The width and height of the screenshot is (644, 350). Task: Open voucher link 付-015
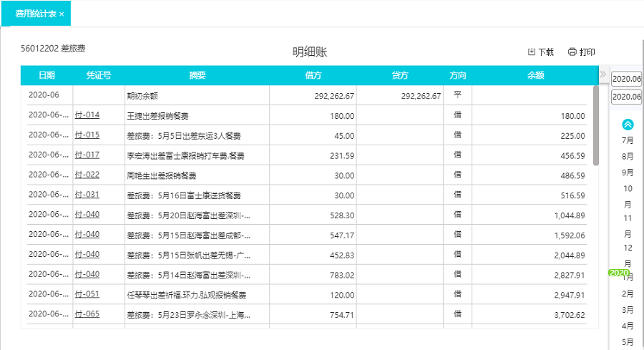click(x=88, y=135)
